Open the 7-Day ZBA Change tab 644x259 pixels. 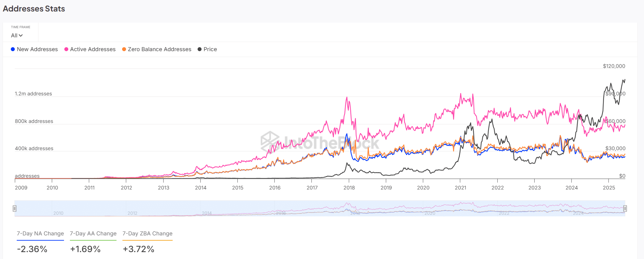tap(147, 233)
